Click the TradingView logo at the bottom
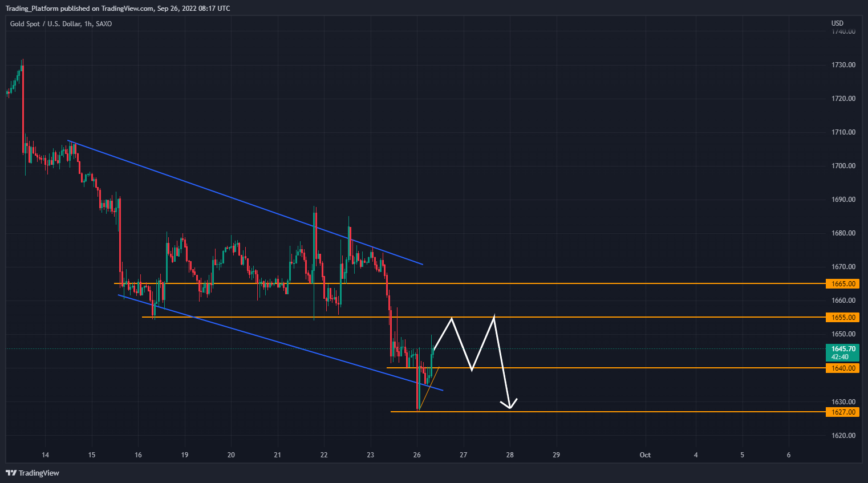The height and width of the screenshot is (483, 868). (33, 473)
